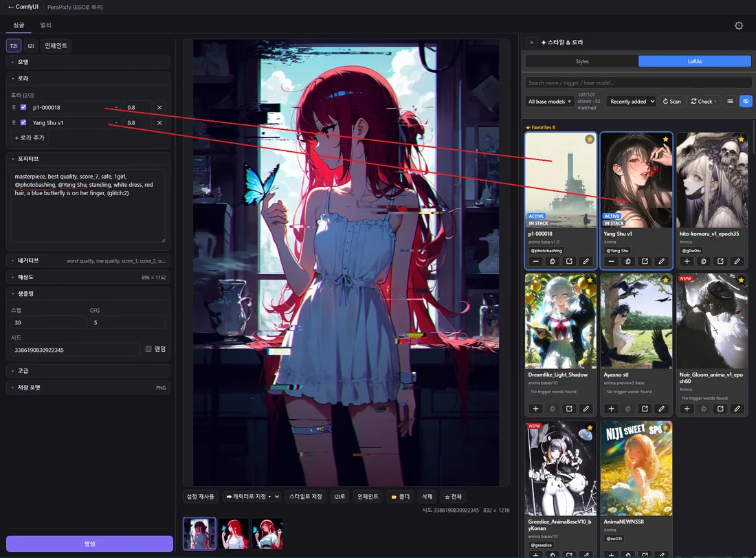
Task: Select the T2I mode tab
Action: (14, 46)
